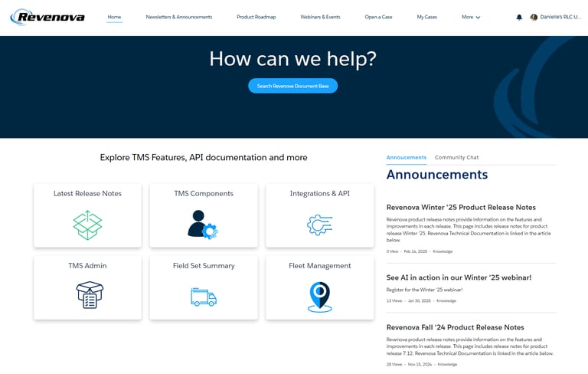Open the TMS Components card title
Viewport: 588px width, 374px height.
204,194
